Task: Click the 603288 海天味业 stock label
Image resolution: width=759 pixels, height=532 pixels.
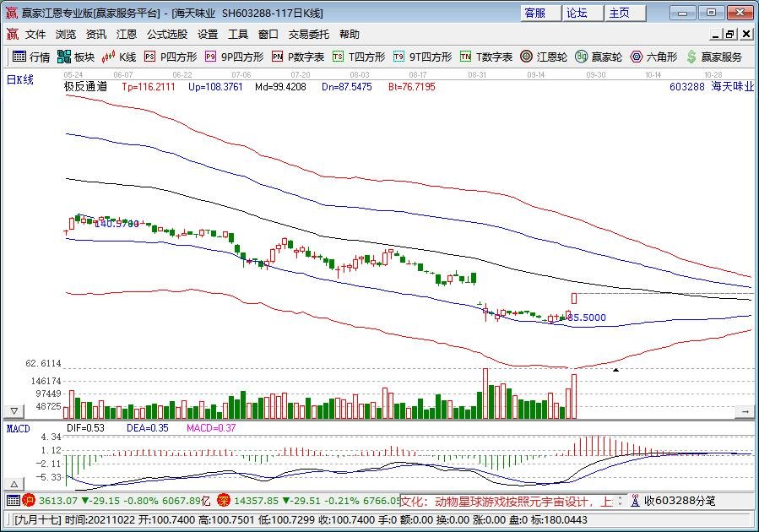Action: coord(712,87)
